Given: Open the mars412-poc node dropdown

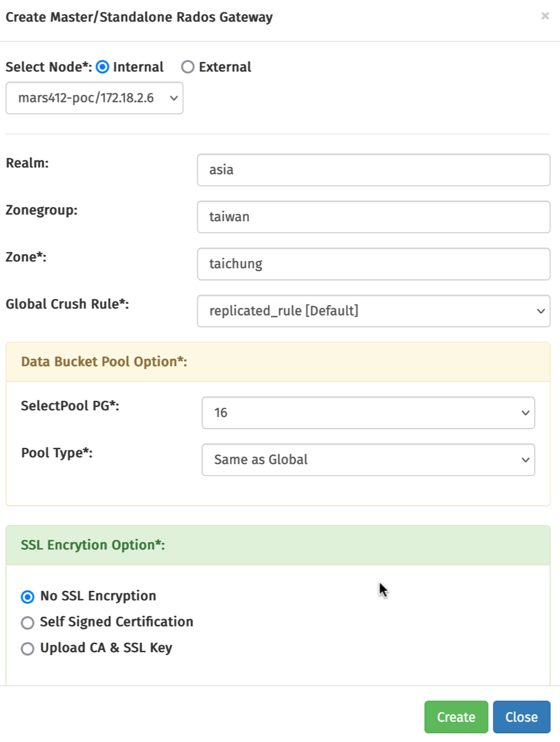Looking at the screenshot, I should [x=94, y=98].
